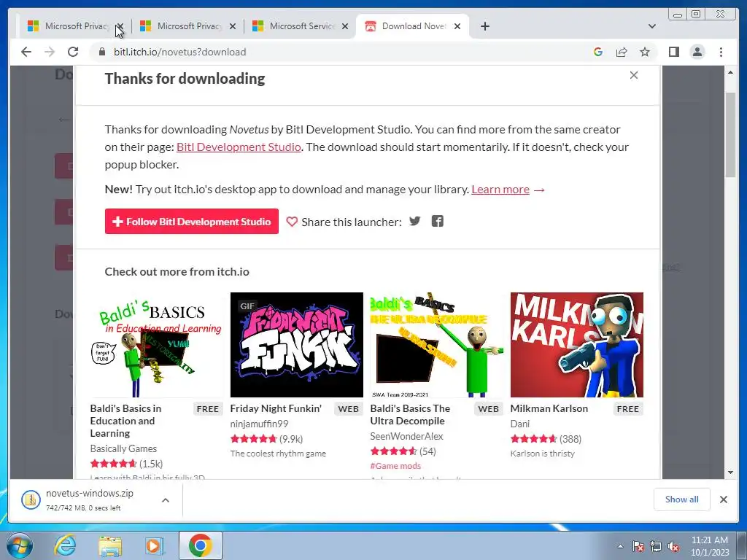Follow Bitl Development Studio

192,222
